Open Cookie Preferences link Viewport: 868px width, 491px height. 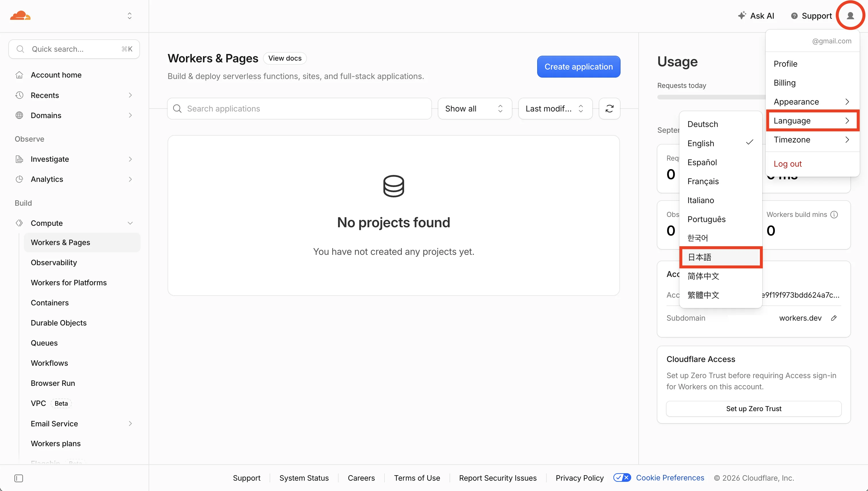click(x=670, y=478)
